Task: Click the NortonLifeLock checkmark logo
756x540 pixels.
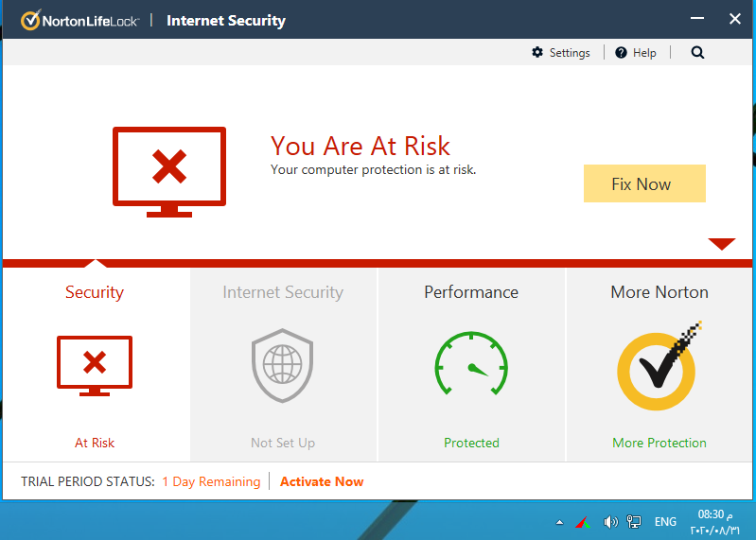Action: [30, 20]
